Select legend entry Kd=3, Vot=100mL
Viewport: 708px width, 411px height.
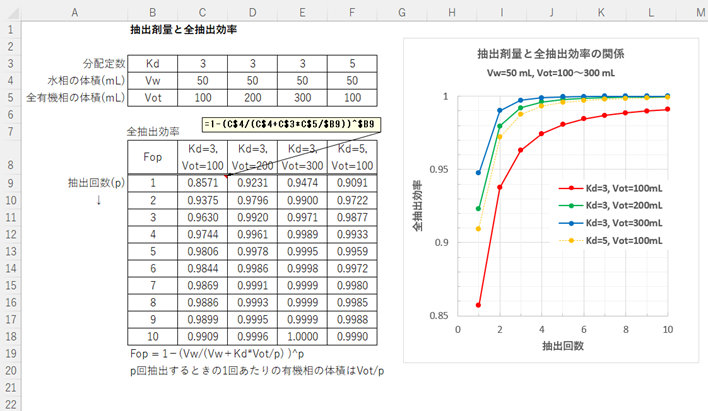610,188
